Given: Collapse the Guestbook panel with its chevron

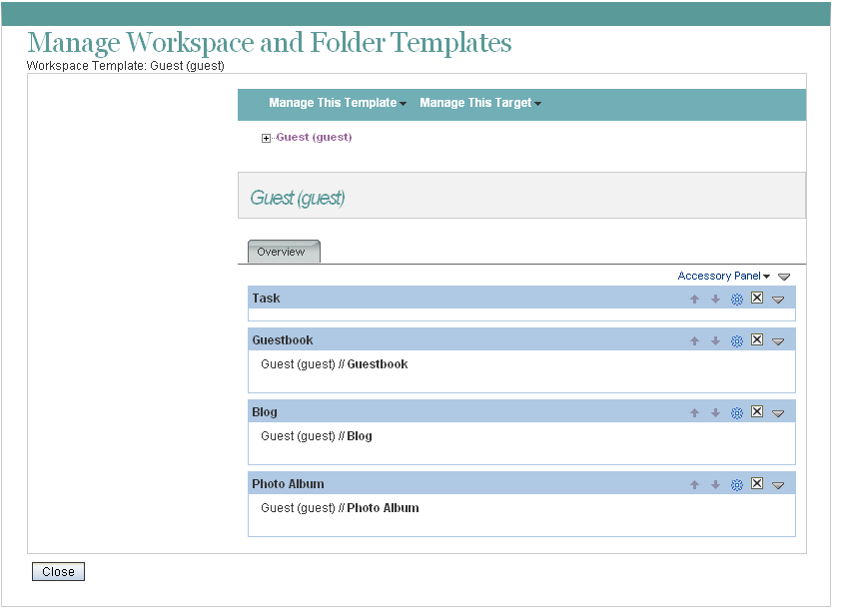Looking at the screenshot, I should 778,340.
